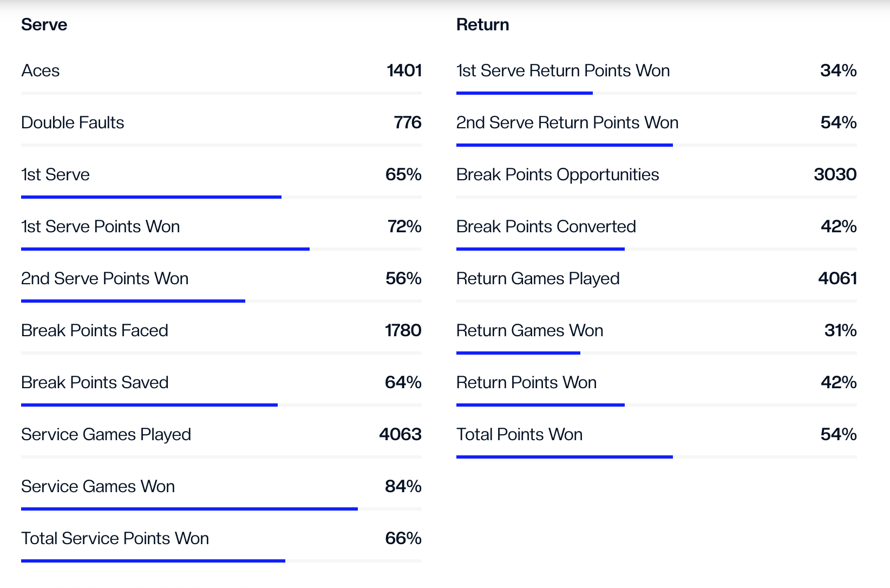Screen dimensions: 890x588
Task: Click the Return Points Won label
Action: (526, 383)
